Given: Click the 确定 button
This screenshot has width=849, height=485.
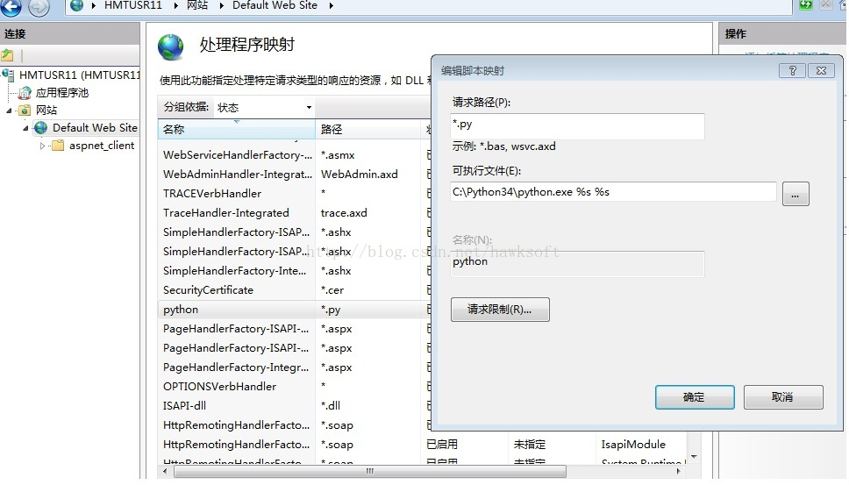Looking at the screenshot, I should click(694, 397).
